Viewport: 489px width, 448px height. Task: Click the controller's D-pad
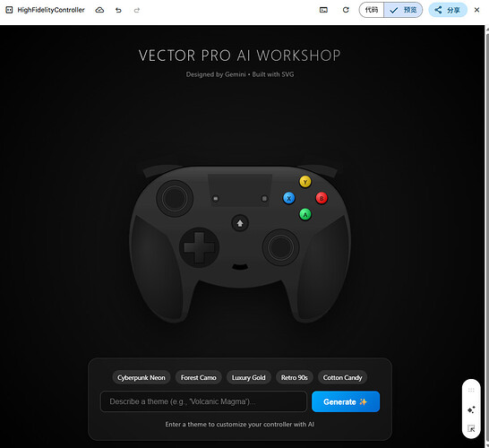(x=199, y=247)
